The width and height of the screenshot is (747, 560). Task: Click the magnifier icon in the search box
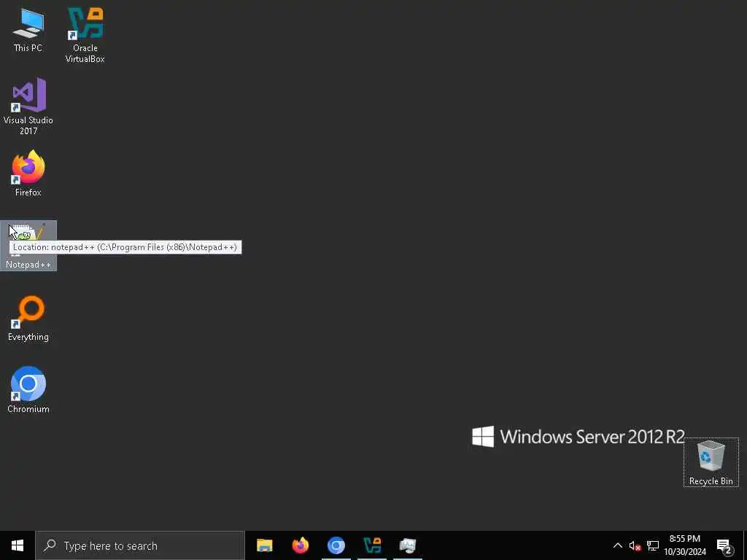tap(50, 545)
